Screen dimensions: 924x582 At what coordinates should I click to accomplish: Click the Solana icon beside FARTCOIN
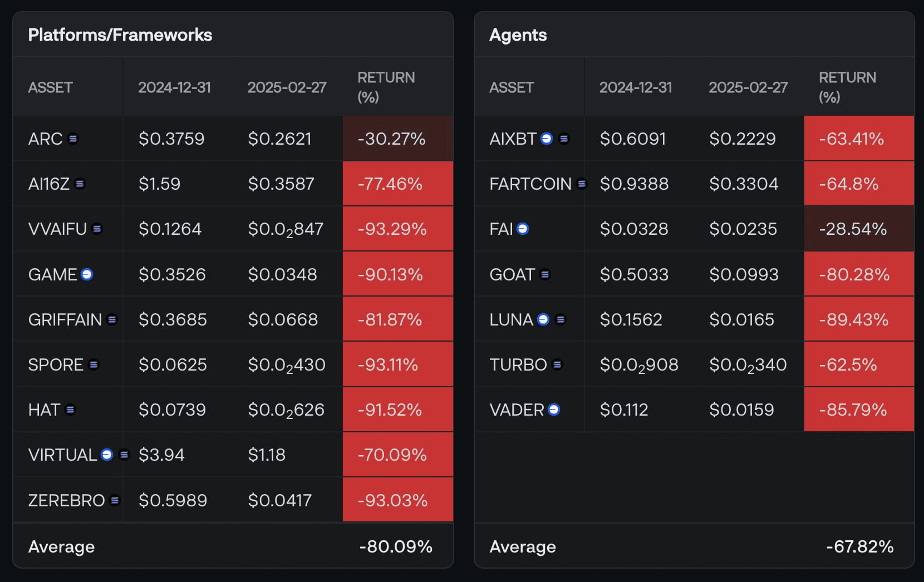(x=582, y=184)
